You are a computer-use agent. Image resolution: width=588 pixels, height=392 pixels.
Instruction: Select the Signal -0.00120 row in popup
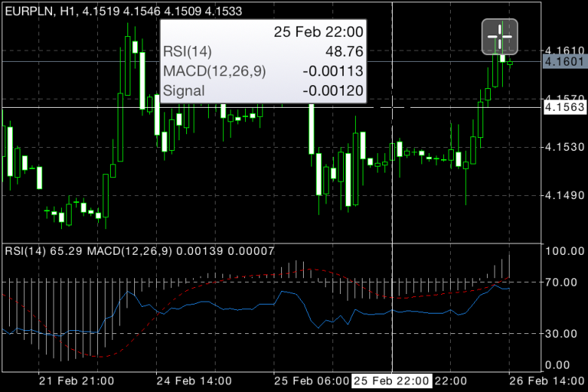[x=263, y=90]
